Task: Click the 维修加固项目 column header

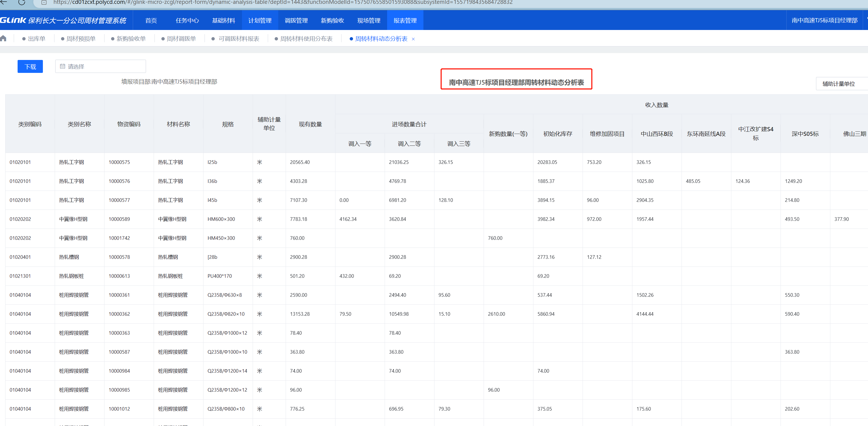Action: pyautogui.click(x=607, y=134)
